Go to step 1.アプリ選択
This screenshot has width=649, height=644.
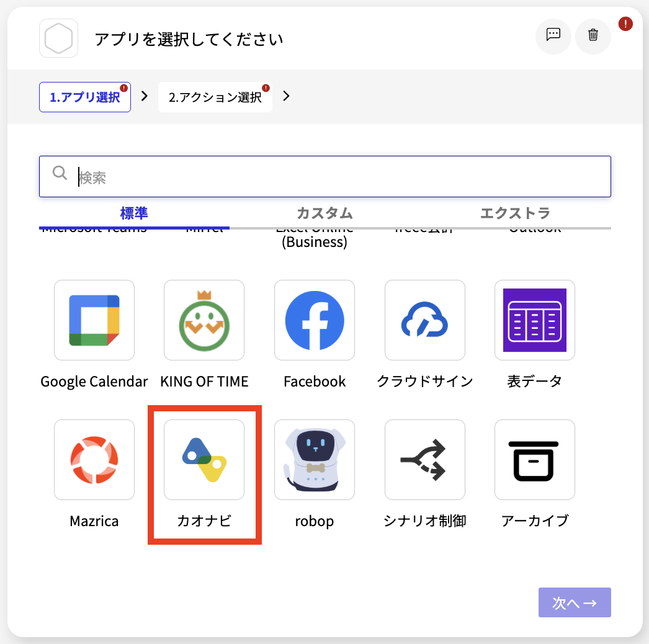coord(85,97)
